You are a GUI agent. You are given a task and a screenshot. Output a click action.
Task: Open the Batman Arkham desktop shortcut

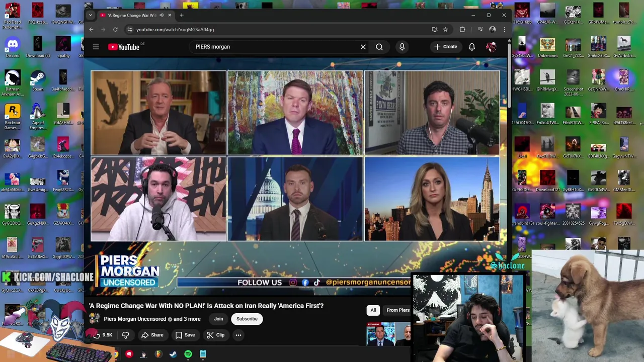pos(13,83)
